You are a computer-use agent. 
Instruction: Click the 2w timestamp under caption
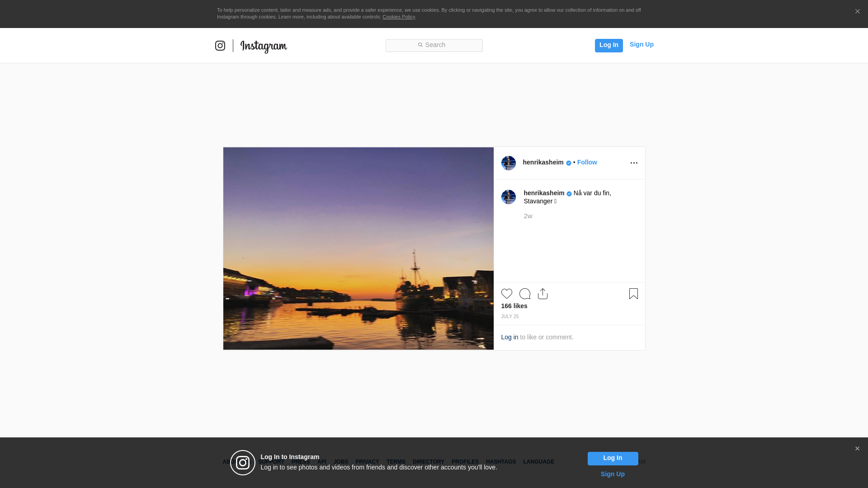(x=528, y=216)
